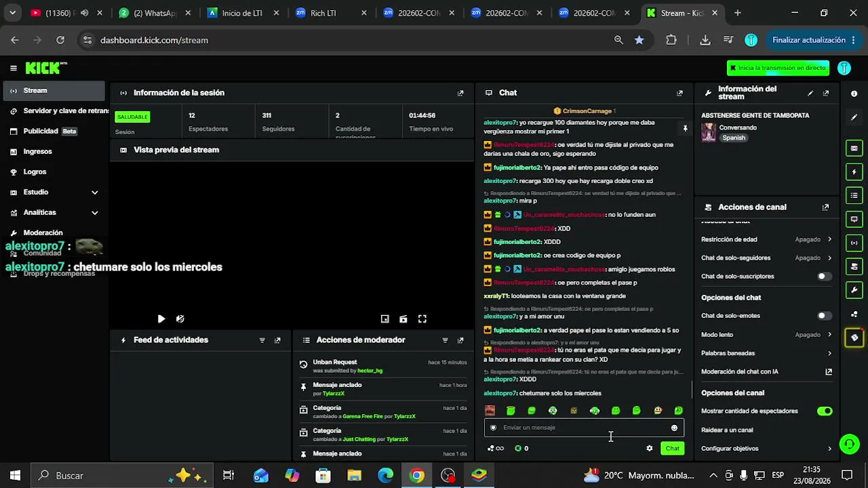Open Moderación in the sidebar
868x488 pixels.
tap(54, 233)
